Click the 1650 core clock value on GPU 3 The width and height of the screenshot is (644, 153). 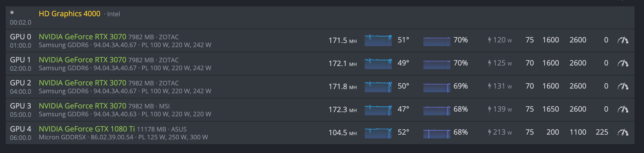550,109
